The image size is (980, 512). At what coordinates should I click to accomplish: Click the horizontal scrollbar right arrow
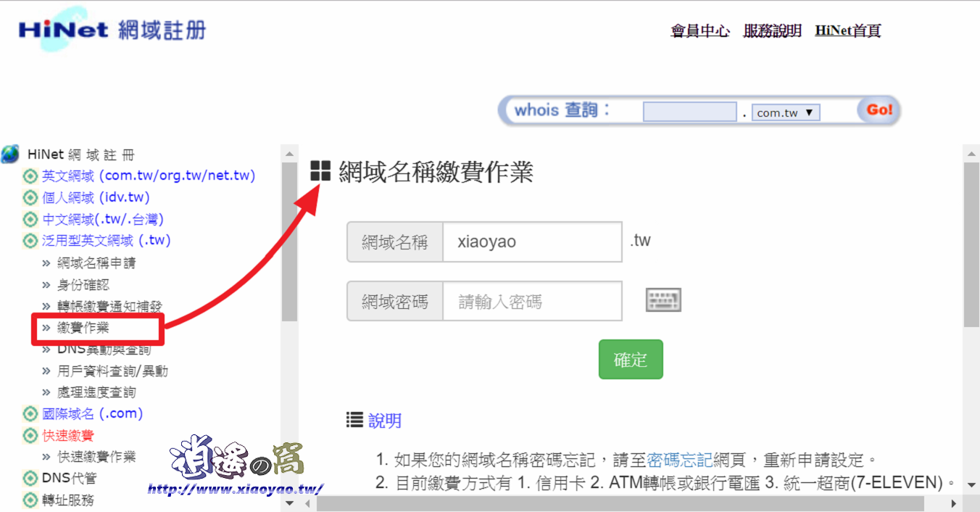coord(954,503)
